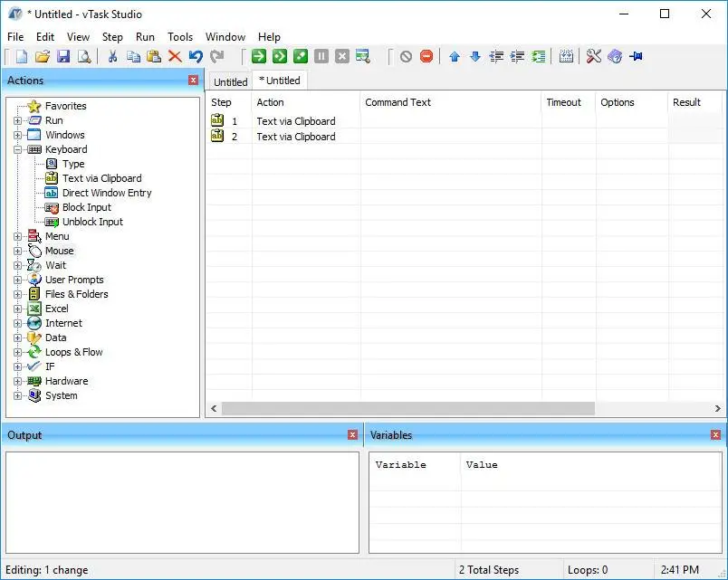Click the scroll left arrow of step list
Screen dimensions: 728x580
click(214, 409)
